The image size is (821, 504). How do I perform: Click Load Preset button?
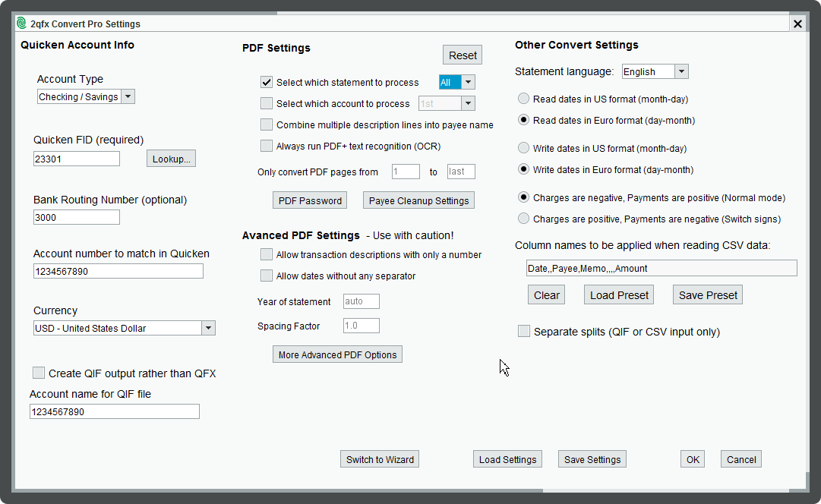pos(620,295)
